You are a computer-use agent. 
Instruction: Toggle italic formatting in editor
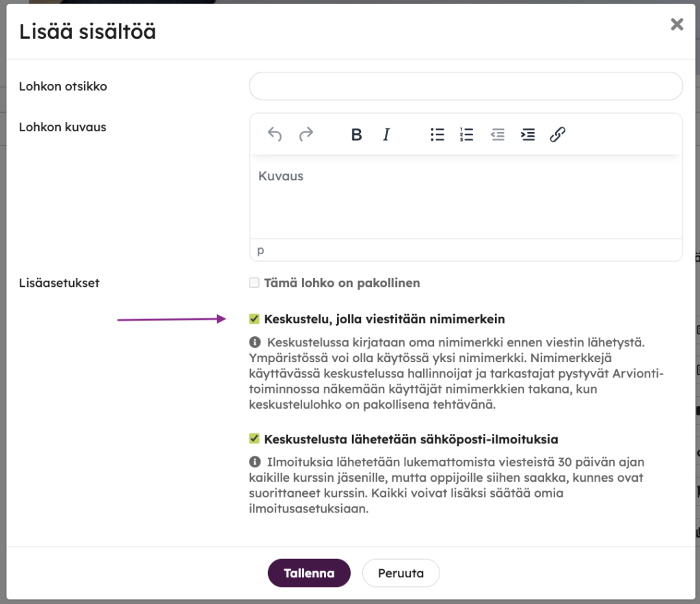coord(386,135)
